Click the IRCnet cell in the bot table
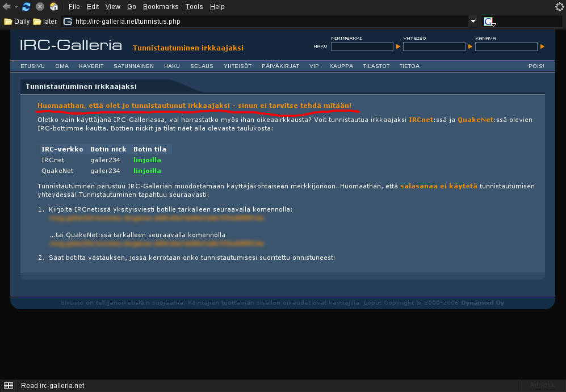 click(x=53, y=160)
